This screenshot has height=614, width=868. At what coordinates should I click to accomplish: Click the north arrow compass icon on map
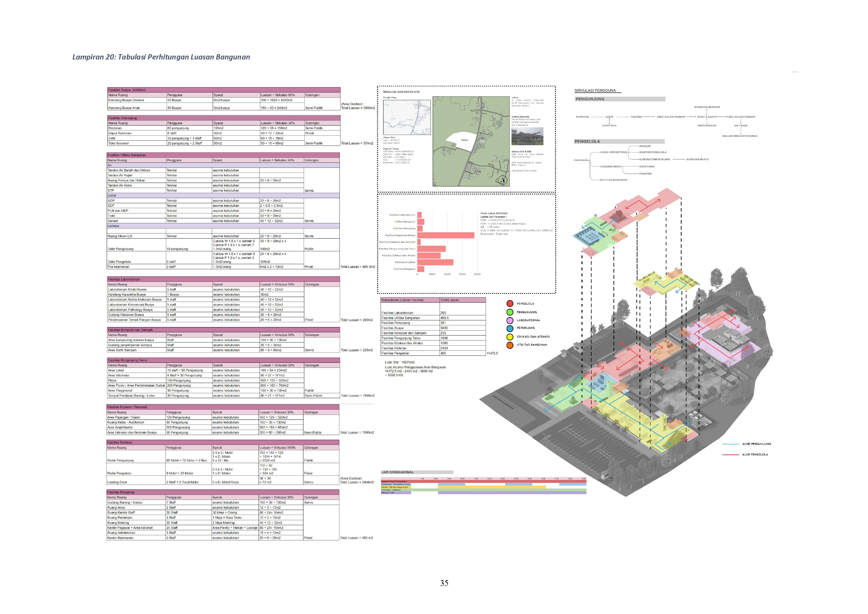pyautogui.click(x=502, y=180)
